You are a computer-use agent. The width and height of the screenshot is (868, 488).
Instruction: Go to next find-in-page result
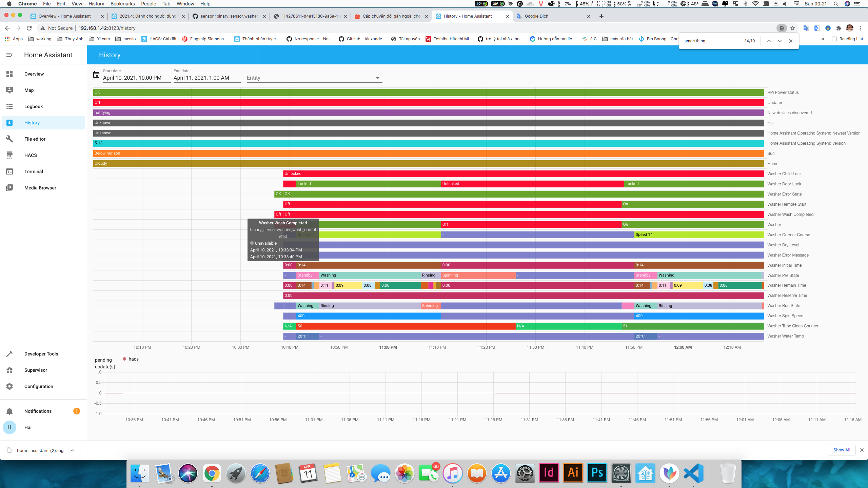[x=780, y=41]
